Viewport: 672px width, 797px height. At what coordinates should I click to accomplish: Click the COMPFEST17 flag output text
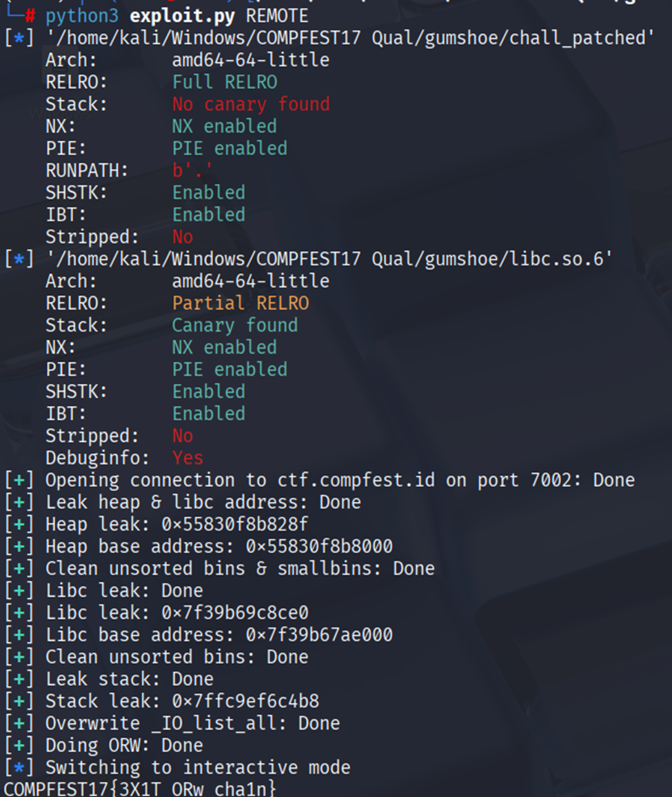tap(140, 789)
